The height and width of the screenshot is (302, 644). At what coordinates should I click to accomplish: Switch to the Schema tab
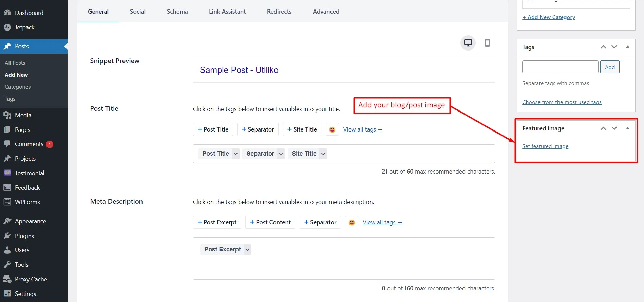pos(177,12)
